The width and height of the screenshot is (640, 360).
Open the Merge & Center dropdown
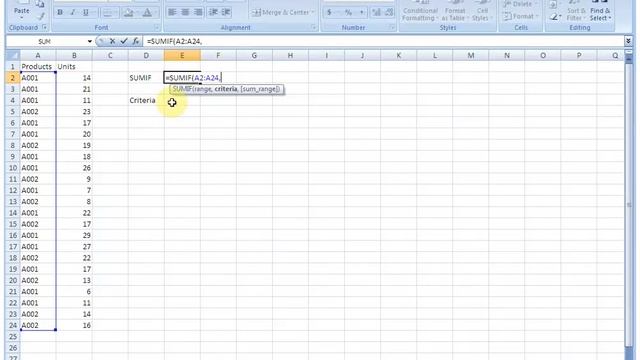tap(313, 13)
